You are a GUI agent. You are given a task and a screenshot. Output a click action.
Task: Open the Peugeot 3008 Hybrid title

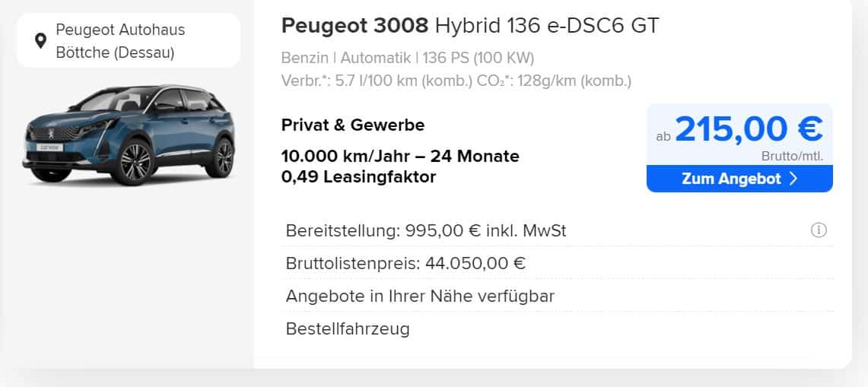click(x=470, y=25)
